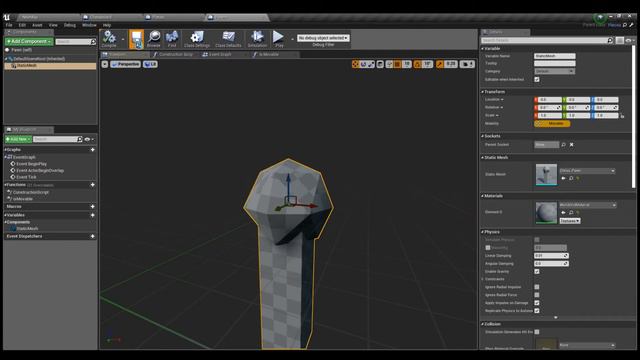Browse Parent Socket with the magnifier icon
The image size is (640, 360).
563,144
